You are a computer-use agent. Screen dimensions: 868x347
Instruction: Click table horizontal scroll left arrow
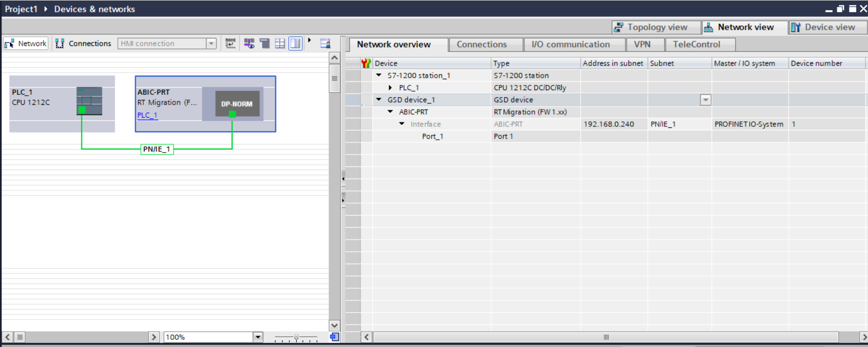click(x=367, y=337)
